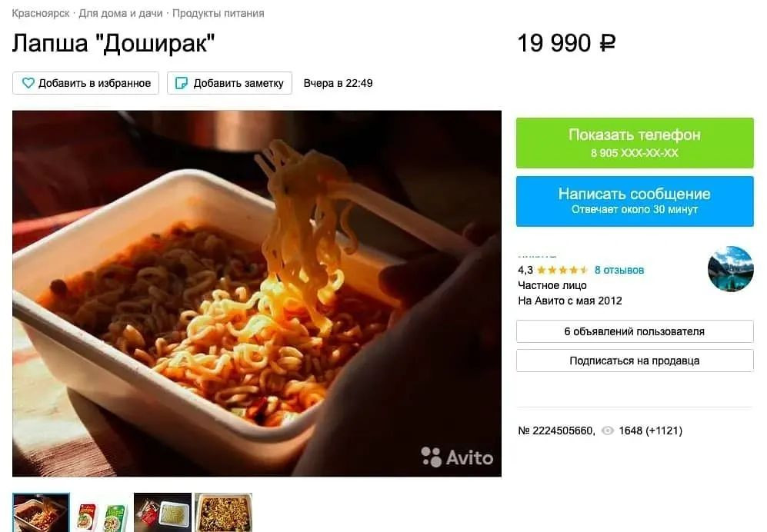
Task: Click the blue Написать сообщение button
Action: [635, 201]
